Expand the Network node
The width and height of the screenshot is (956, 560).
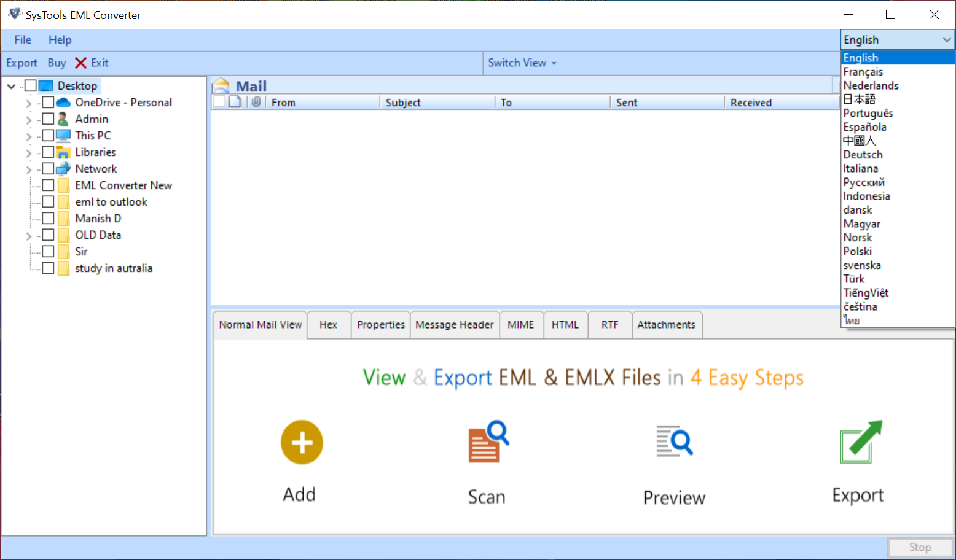point(29,169)
